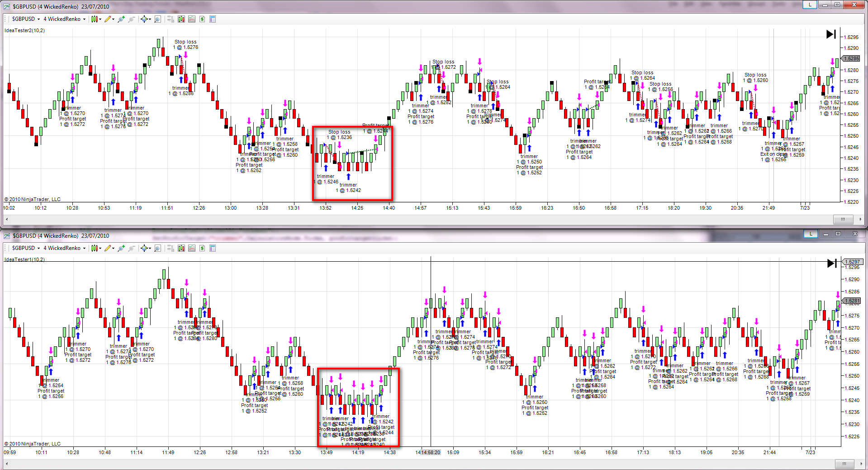Click the top chart window title icon

(x=7, y=6)
